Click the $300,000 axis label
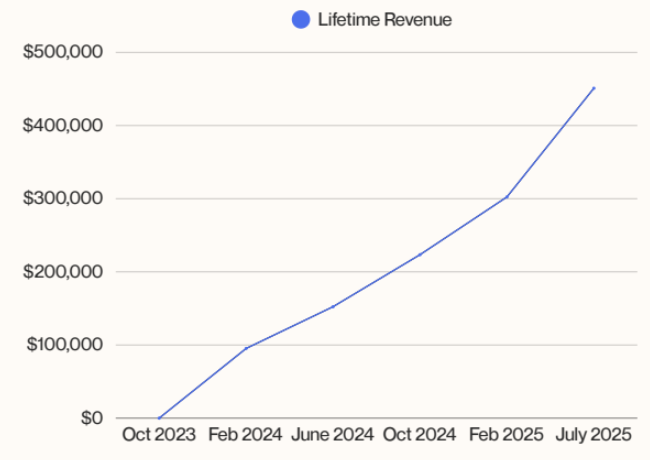Image resolution: width=650 pixels, height=460 pixels. [x=63, y=198]
